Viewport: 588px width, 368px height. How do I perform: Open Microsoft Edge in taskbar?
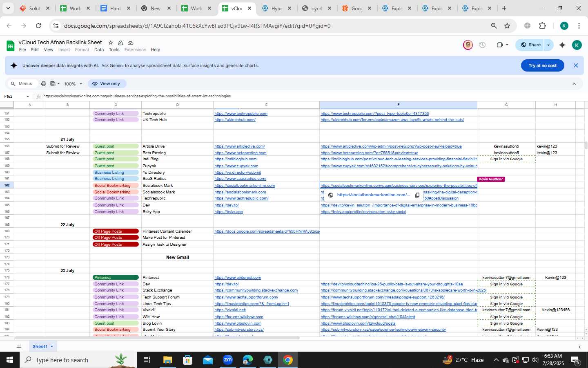click(248, 360)
